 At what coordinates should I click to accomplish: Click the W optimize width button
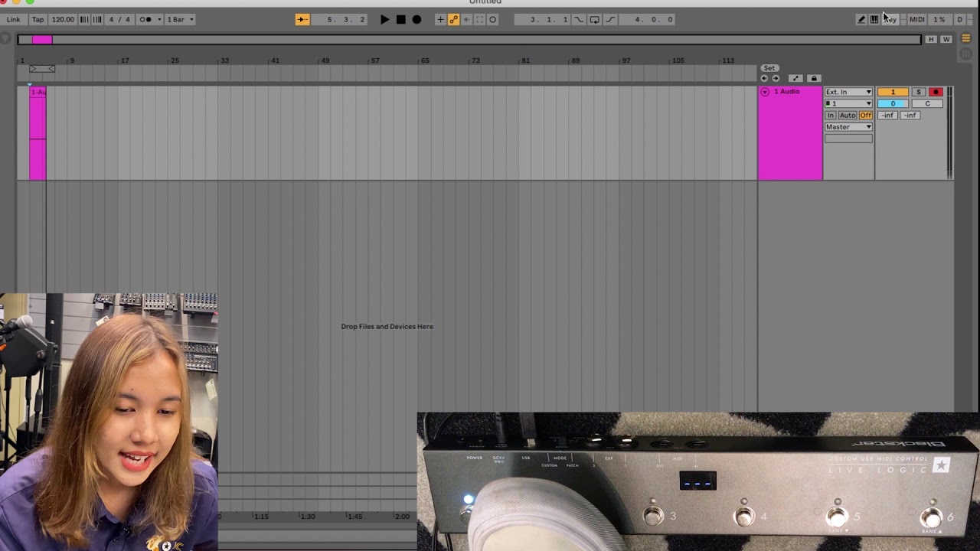(946, 39)
